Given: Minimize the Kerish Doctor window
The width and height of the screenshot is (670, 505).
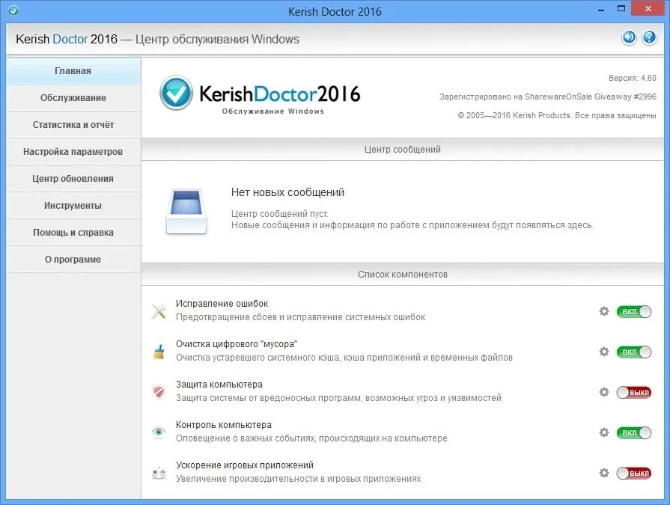Looking at the screenshot, I should (601, 9).
